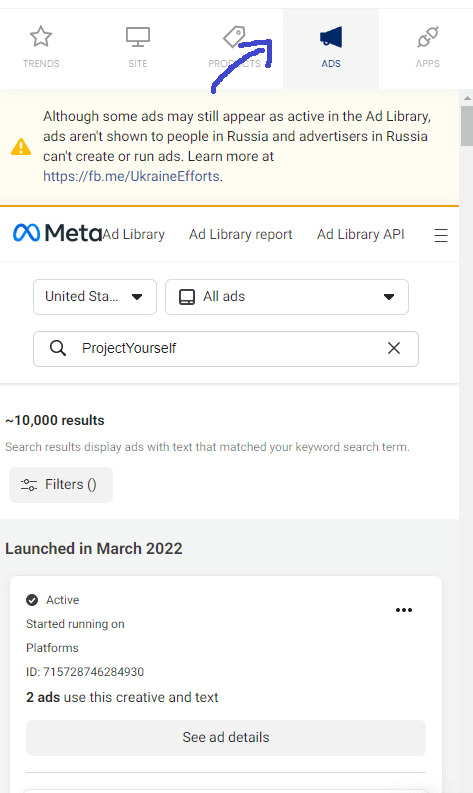Open the Apps plug icon
Image resolution: width=473 pixels, height=793 pixels.
427,37
